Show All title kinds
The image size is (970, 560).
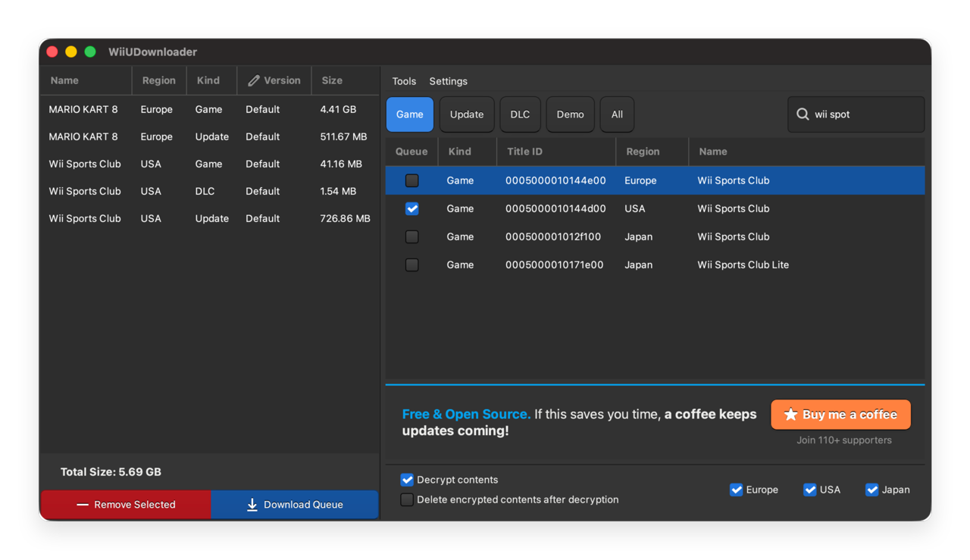(x=617, y=114)
